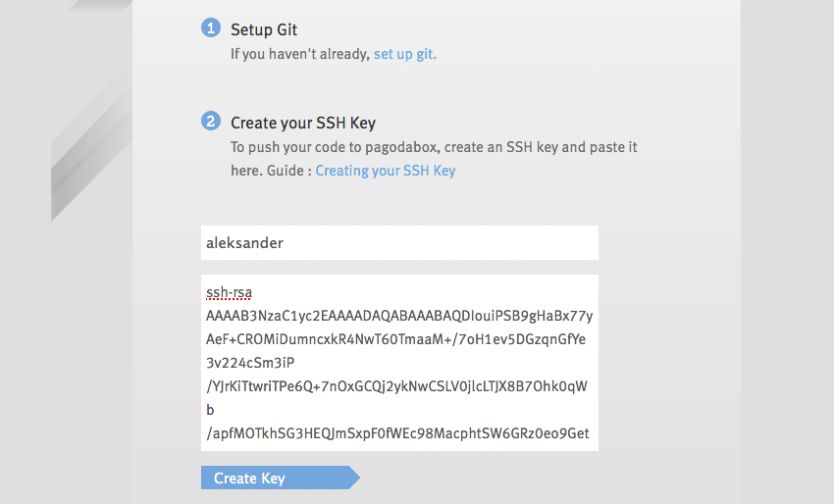The width and height of the screenshot is (834, 504).
Task: Place cursor on key line starting "AeF+CROMiDumncxk"
Action: coord(395,339)
